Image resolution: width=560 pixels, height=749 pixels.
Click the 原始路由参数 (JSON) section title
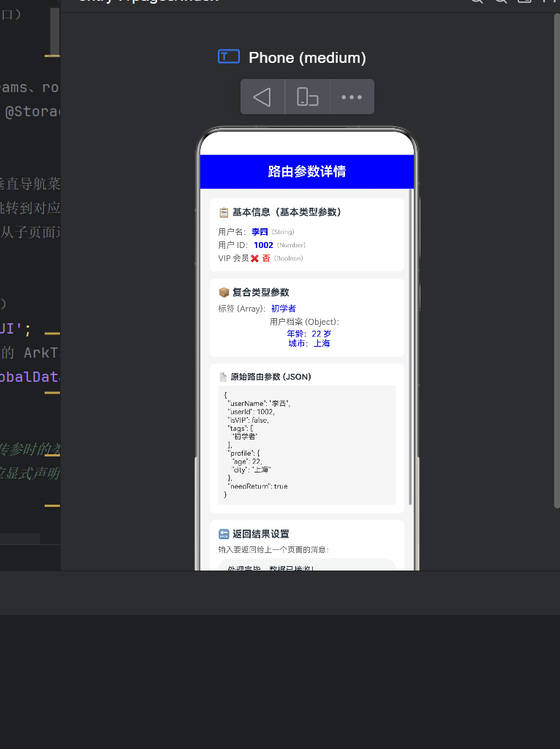[x=270, y=377]
